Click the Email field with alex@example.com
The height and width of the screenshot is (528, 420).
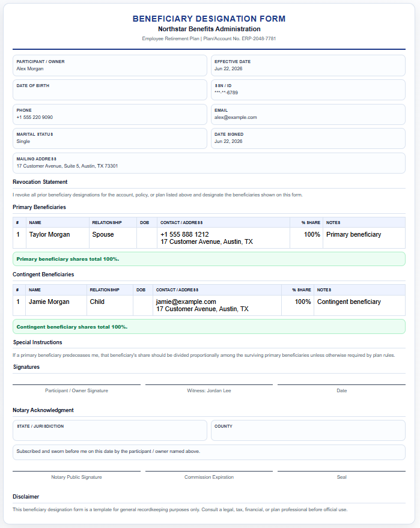tap(308, 114)
